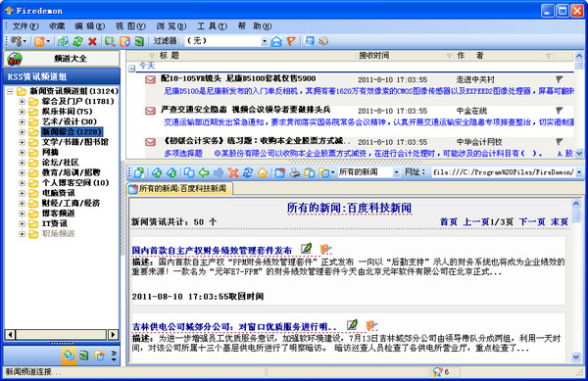Click the red X delete icon in top toolbar

[92, 41]
